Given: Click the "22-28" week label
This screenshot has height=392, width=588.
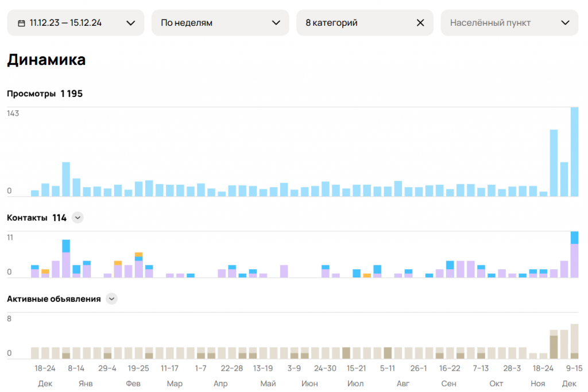Looking at the screenshot, I should pyautogui.click(x=232, y=368).
